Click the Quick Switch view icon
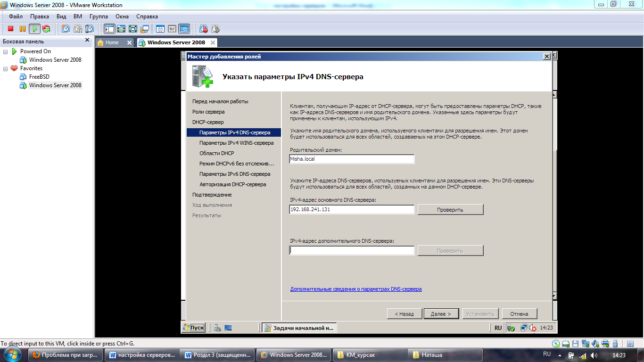 pyautogui.click(x=121, y=29)
